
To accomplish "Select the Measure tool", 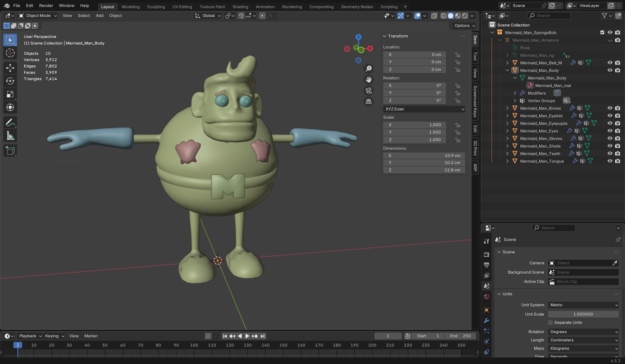I will [10, 136].
